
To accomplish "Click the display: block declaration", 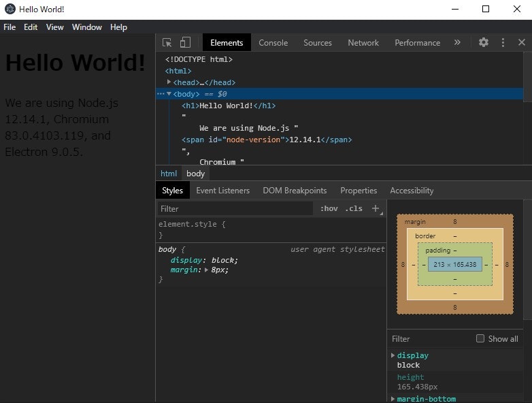I will point(204,260).
